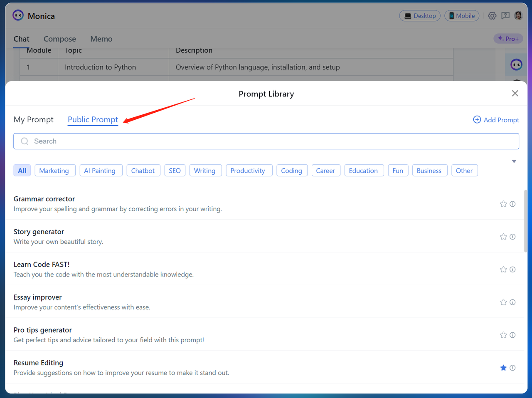Click the Monica logo icon
532x398 pixels.
pyautogui.click(x=18, y=15)
